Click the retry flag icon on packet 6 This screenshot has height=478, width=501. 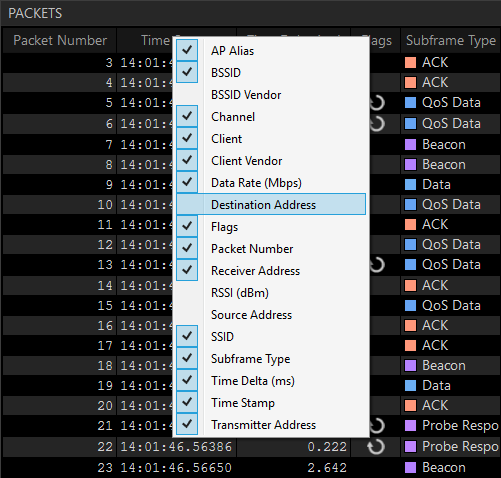pos(377,124)
